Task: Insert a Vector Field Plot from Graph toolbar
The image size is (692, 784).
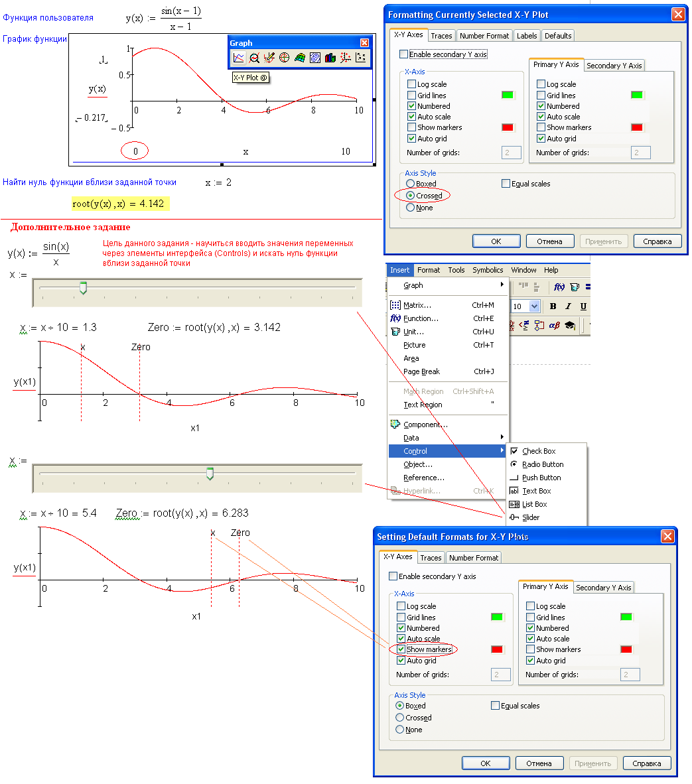Action: click(360, 58)
